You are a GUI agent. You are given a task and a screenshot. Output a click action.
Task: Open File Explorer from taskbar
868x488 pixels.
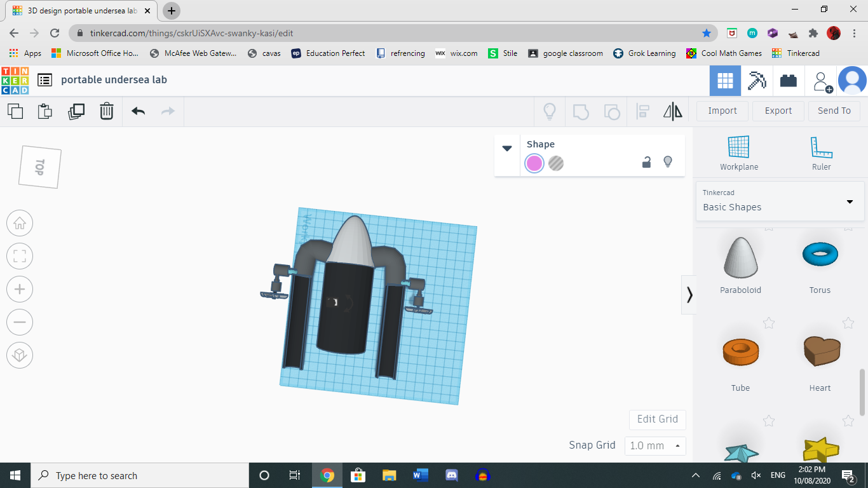coord(390,475)
